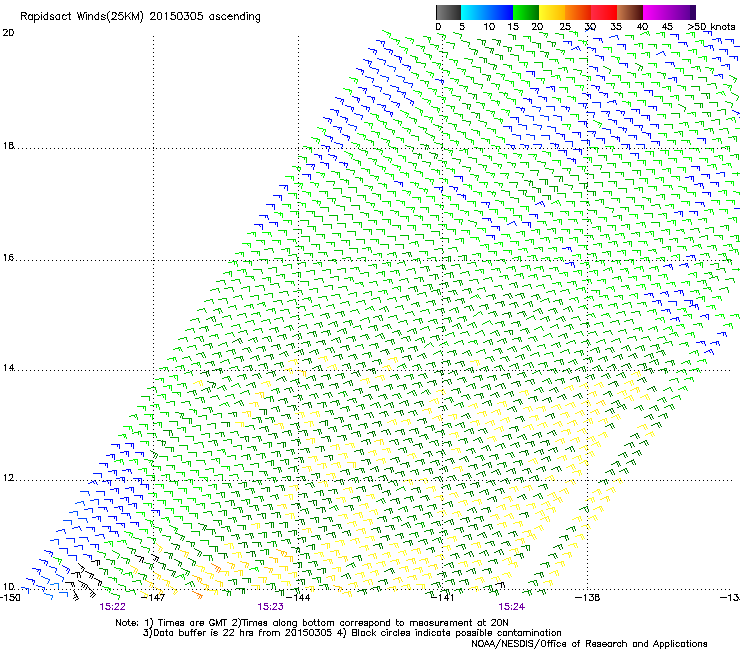Click the 15:22 time marker
740x650 pixels.
[112, 607]
